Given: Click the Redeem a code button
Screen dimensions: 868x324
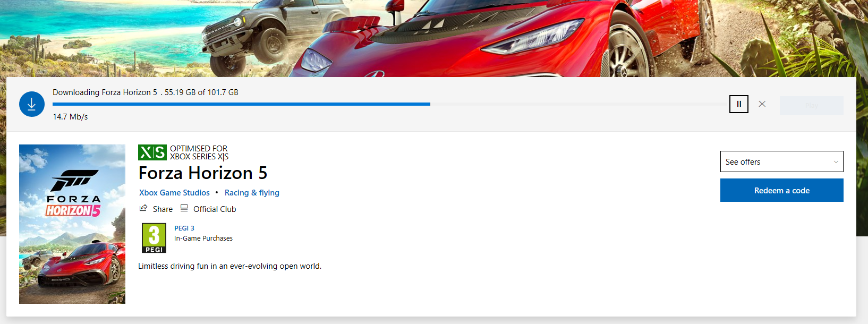Looking at the screenshot, I should click(x=781, y=190).
